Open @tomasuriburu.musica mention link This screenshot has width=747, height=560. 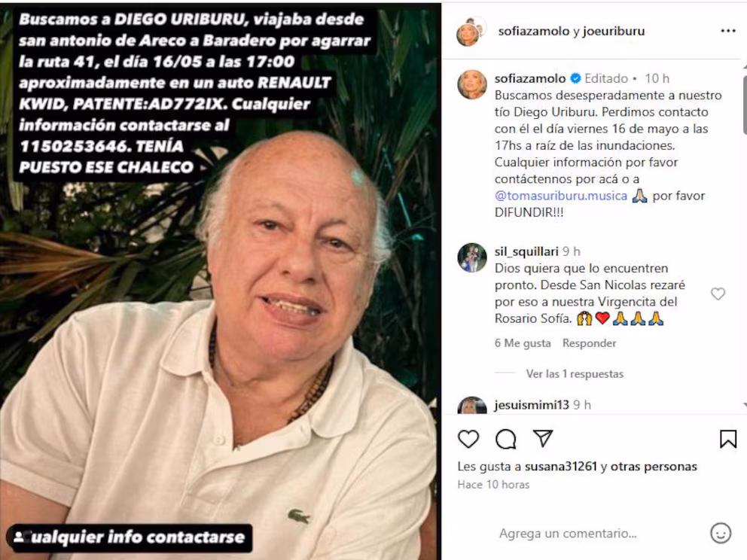tap(561, 196)
